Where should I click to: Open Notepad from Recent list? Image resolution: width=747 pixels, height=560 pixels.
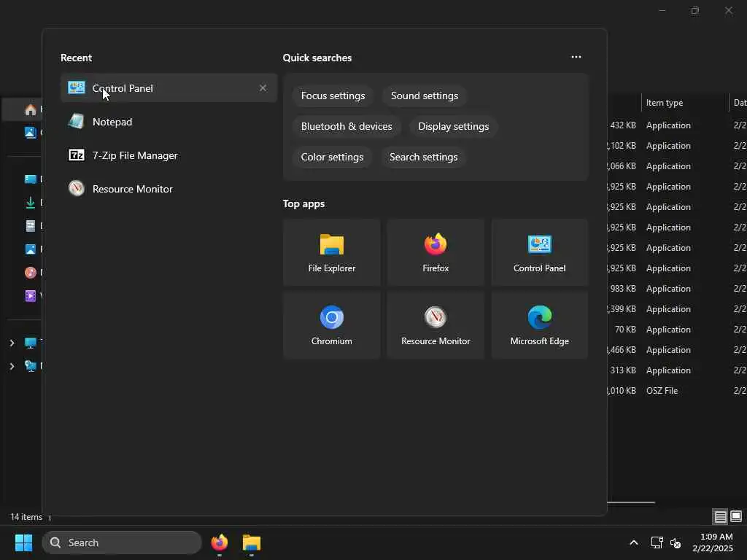pos(169,122)
